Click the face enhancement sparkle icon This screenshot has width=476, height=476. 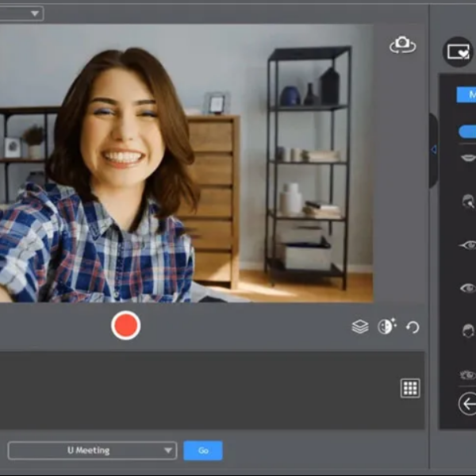(x=386, y=327)
